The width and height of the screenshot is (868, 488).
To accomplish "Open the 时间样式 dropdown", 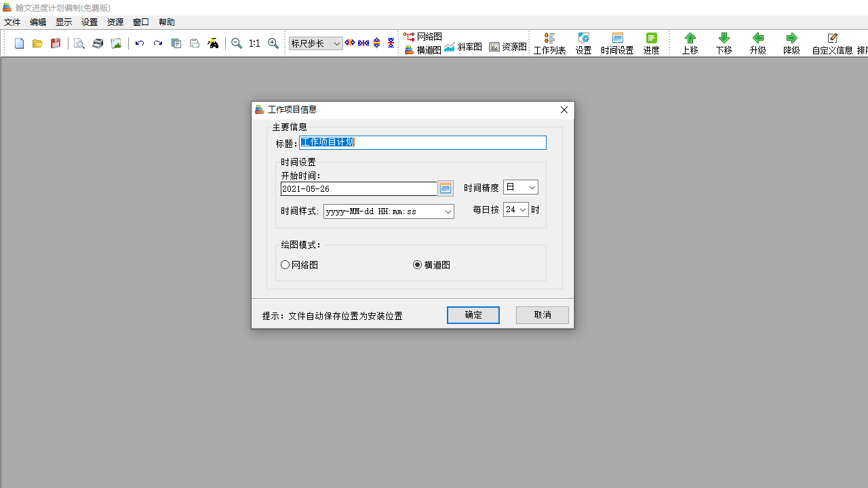I will tap(447, 211).
